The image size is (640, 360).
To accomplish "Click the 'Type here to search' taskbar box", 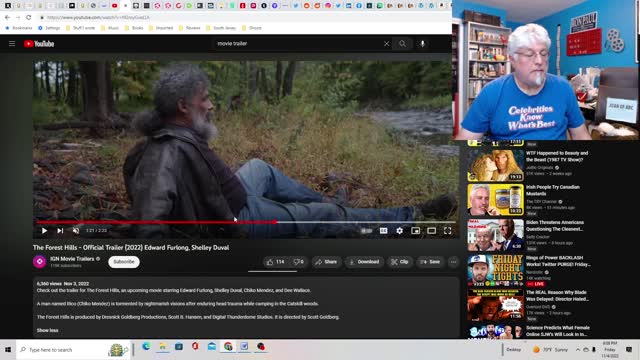I will (x=73, y=350).
